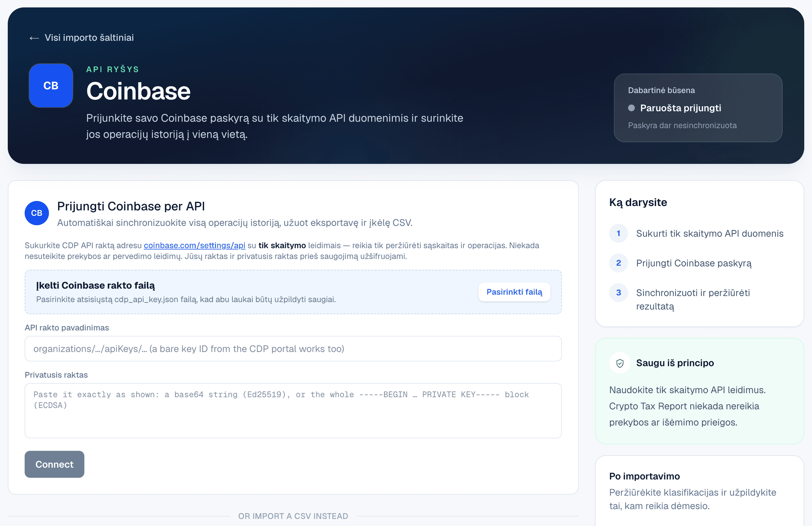Click 'Paskyra dar nesinchronizuota' text
This screenshot has height=526, width=812.
[x=682, y=125]
